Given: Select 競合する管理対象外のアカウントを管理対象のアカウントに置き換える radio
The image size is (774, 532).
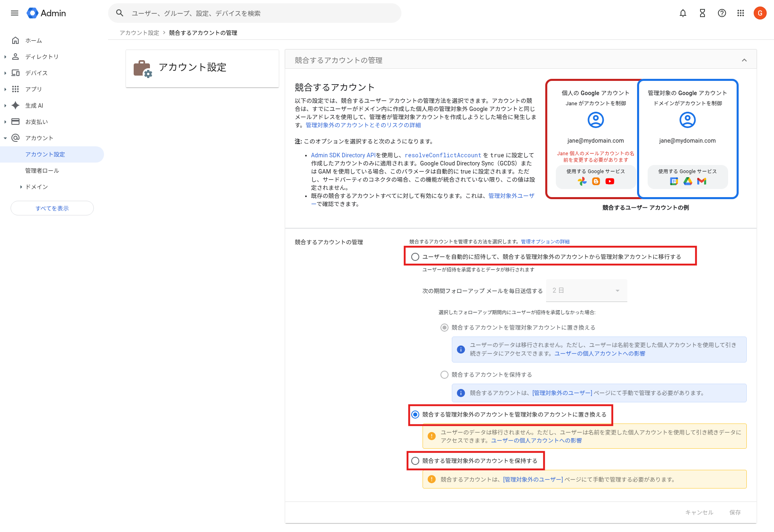Looking at the screenshot, I should 415,415.
